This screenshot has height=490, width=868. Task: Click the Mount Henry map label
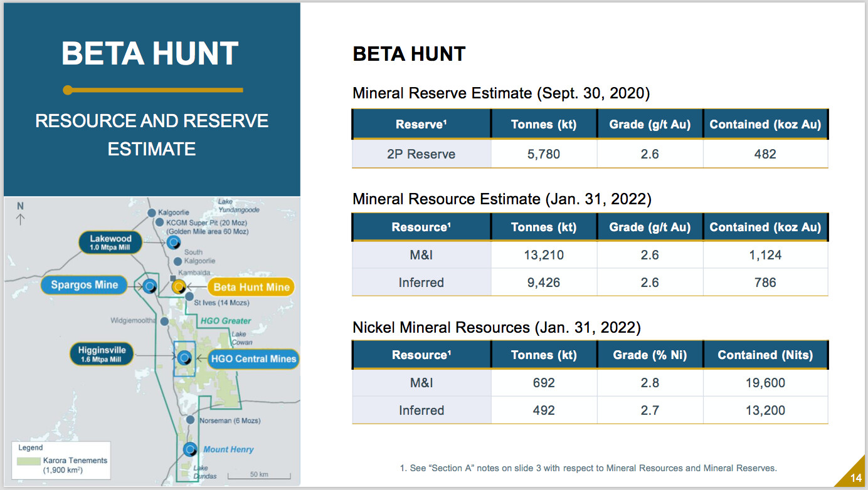[x=228, y=449]
